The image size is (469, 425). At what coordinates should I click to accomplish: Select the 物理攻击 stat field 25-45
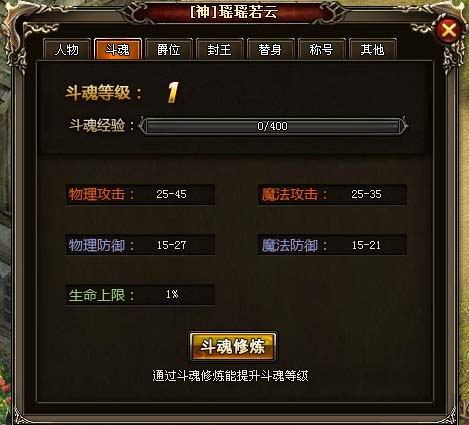[x=140, y=194]
